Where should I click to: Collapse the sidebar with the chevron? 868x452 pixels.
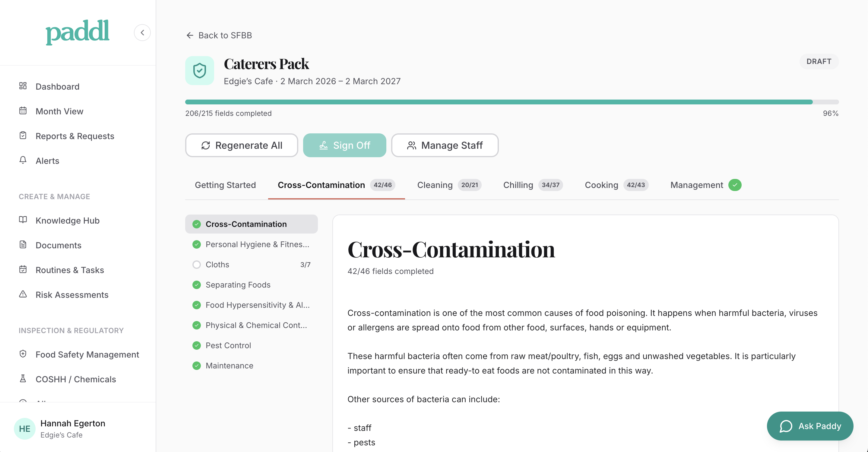point(142,32)
